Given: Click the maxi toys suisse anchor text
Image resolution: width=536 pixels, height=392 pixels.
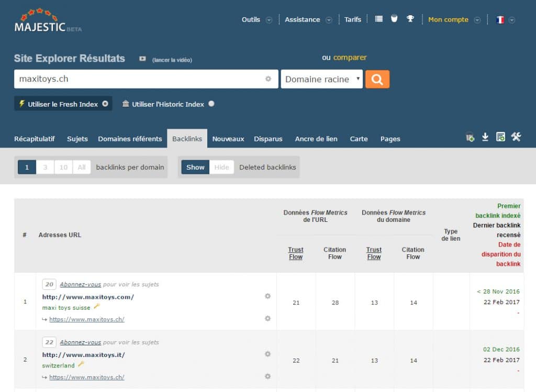Looking at the screenshot, I should [66, 308].
